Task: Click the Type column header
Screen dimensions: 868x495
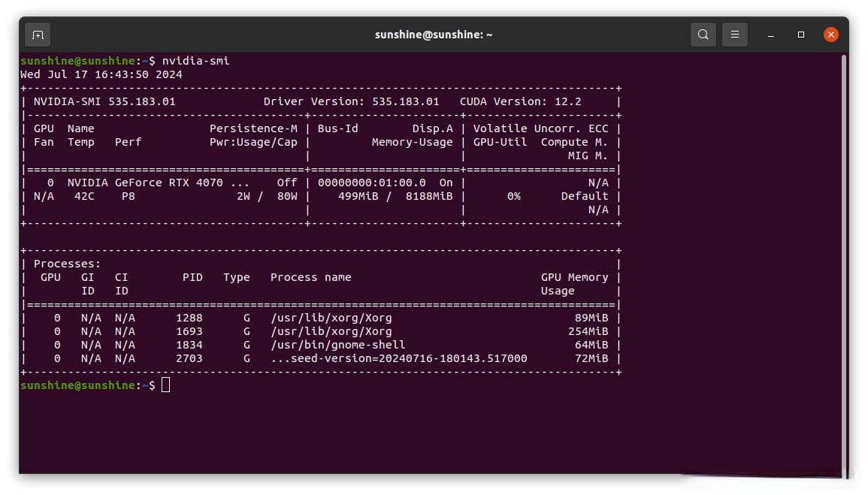Action: click(237, 277)
